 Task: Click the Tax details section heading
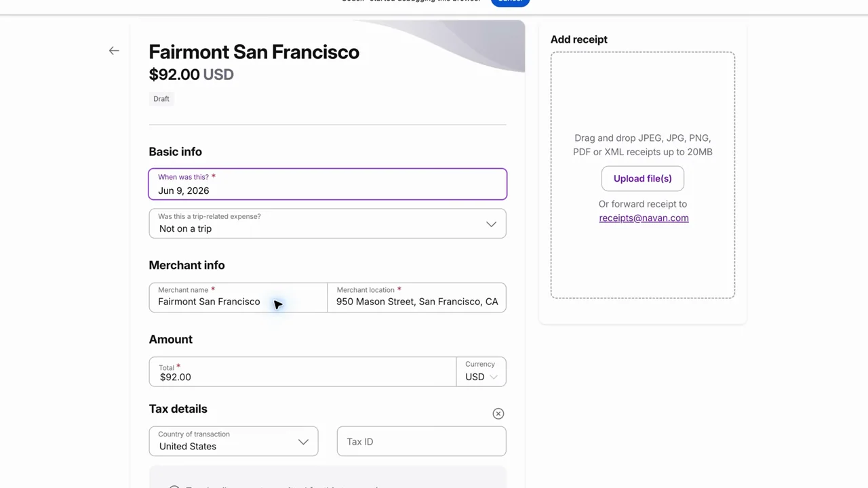pyautogui.click(x=178, y=409)
